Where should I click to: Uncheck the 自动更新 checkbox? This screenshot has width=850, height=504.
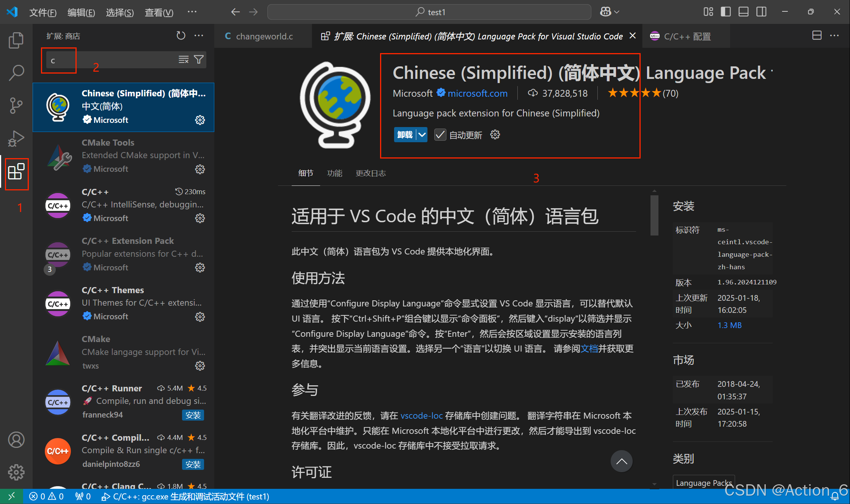(x=440, y=135)
